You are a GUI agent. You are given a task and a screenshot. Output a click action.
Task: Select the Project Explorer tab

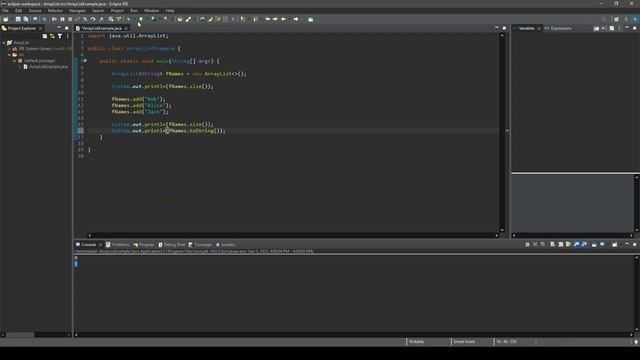point(22,28)
